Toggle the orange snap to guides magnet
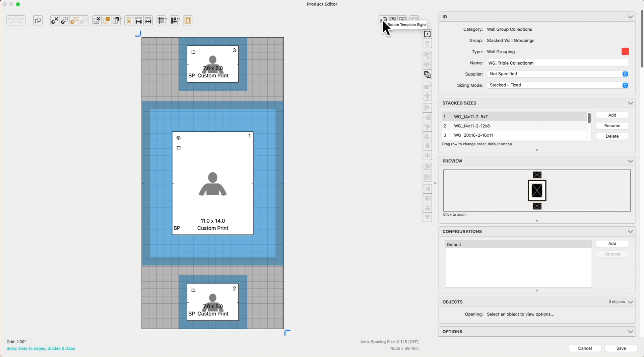This screenshot has height=357, width=644. pos(74,20)
